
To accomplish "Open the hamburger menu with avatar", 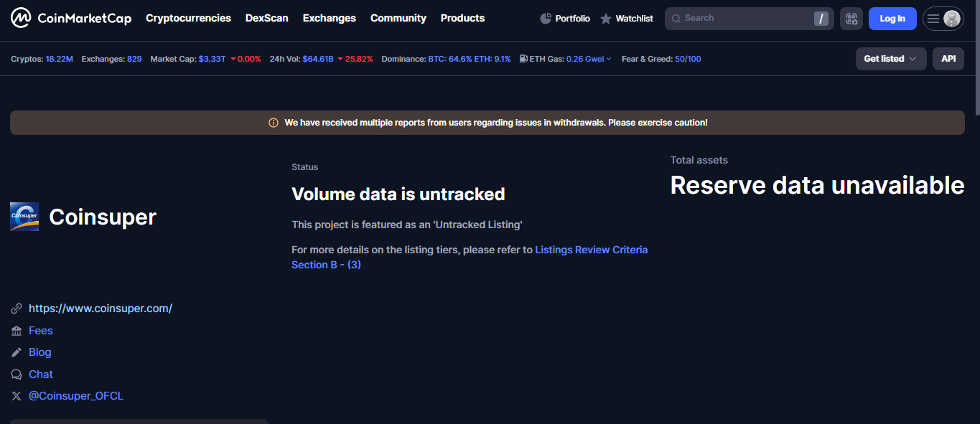I will tap(943, 19).
